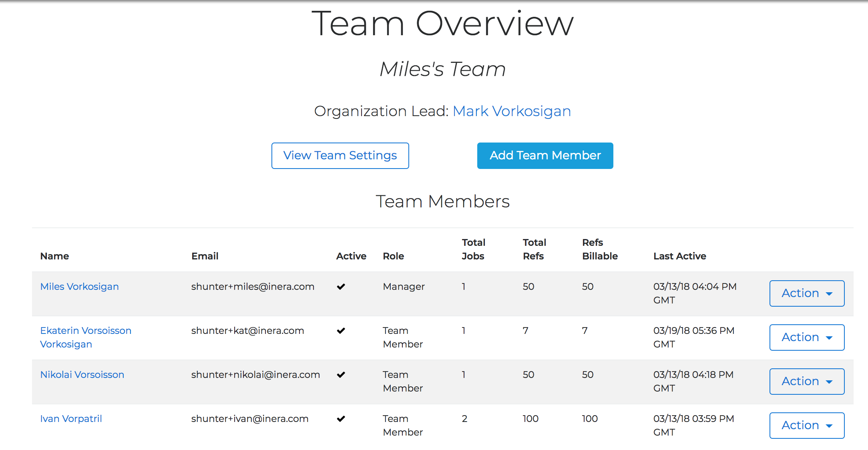Click the active checkmark in Nikolai Vorsoisson's row

point(341,375)
